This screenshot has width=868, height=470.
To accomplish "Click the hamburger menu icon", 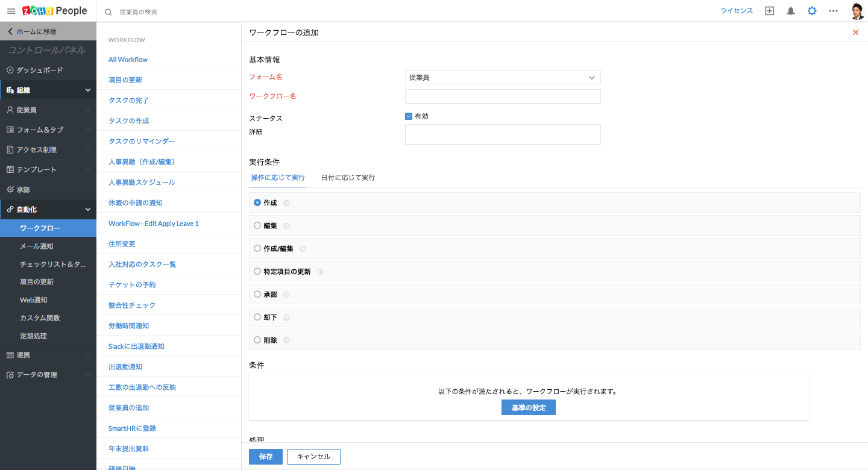I will [11, 11].
